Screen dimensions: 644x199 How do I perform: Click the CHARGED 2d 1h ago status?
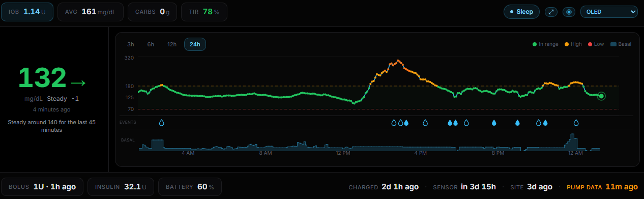coord(384,187)
